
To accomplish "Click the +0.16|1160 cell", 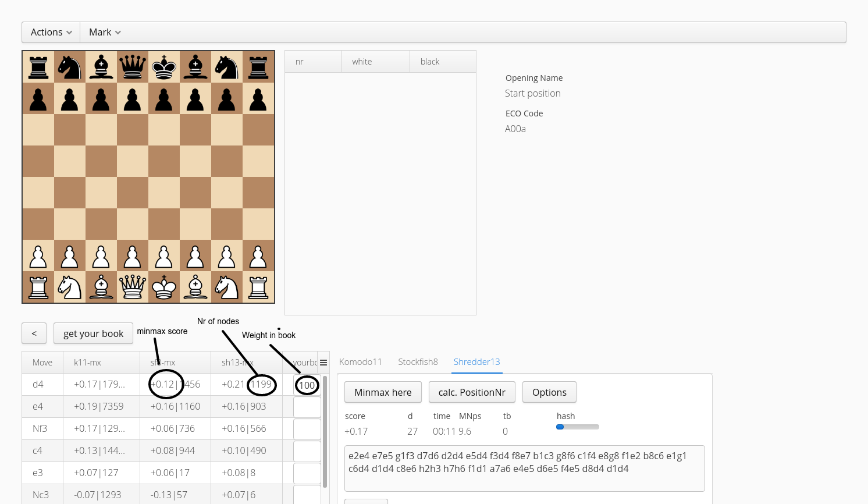I will point(175,407).
